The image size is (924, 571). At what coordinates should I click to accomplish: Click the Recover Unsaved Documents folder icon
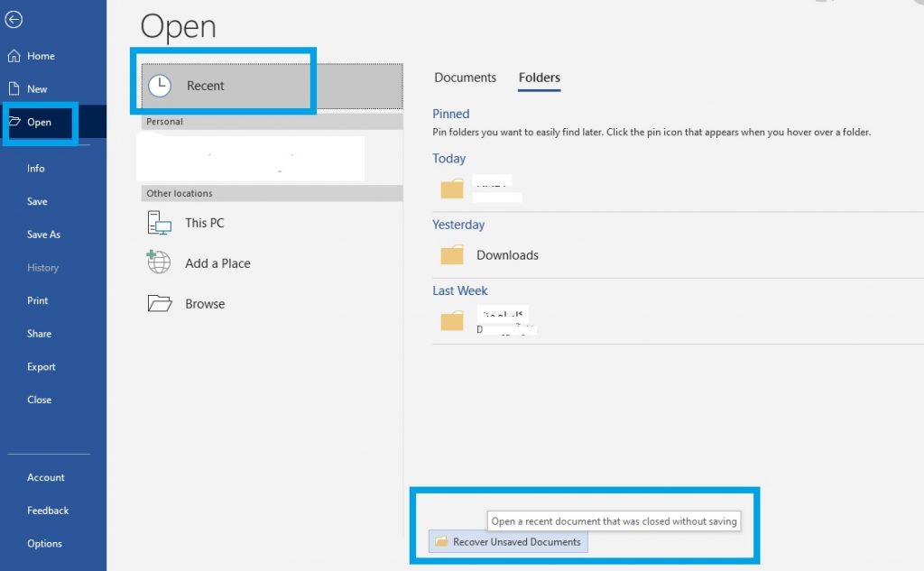[441, 541]
